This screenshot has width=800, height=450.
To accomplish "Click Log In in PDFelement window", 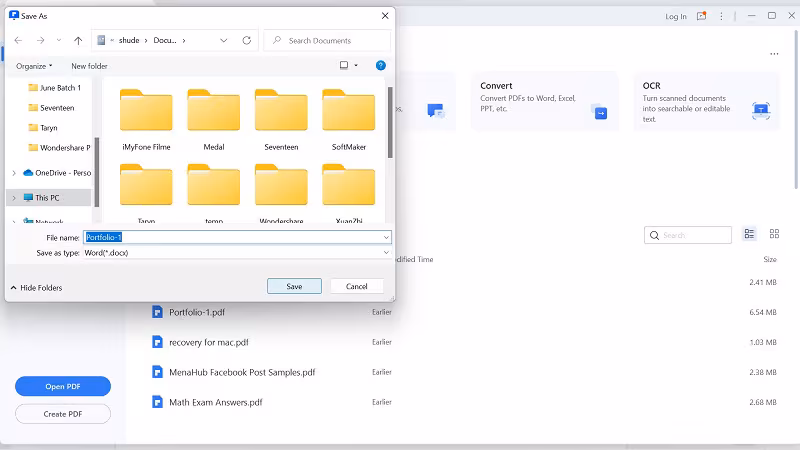I will (676, 16).
